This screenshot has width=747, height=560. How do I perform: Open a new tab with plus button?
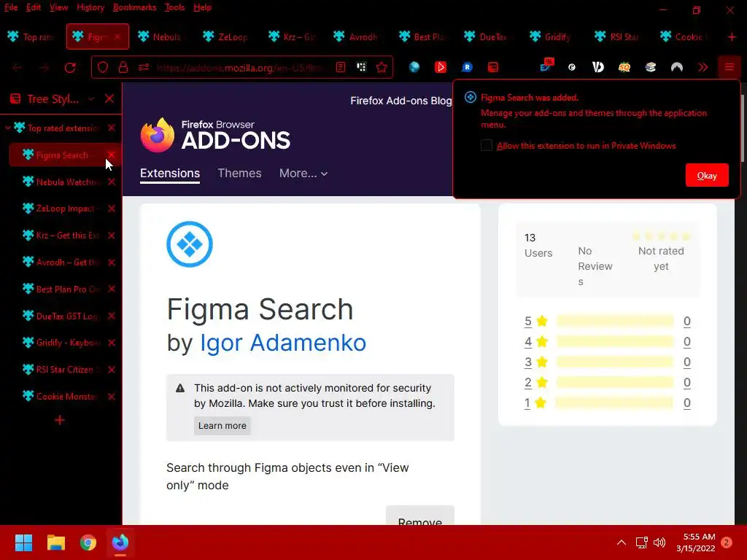click(732, 36)
